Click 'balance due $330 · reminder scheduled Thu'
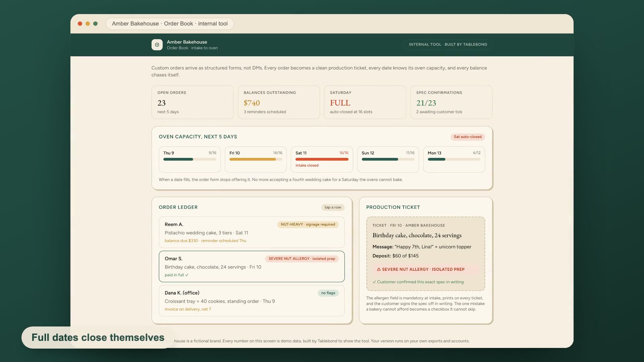 [205, 241]
